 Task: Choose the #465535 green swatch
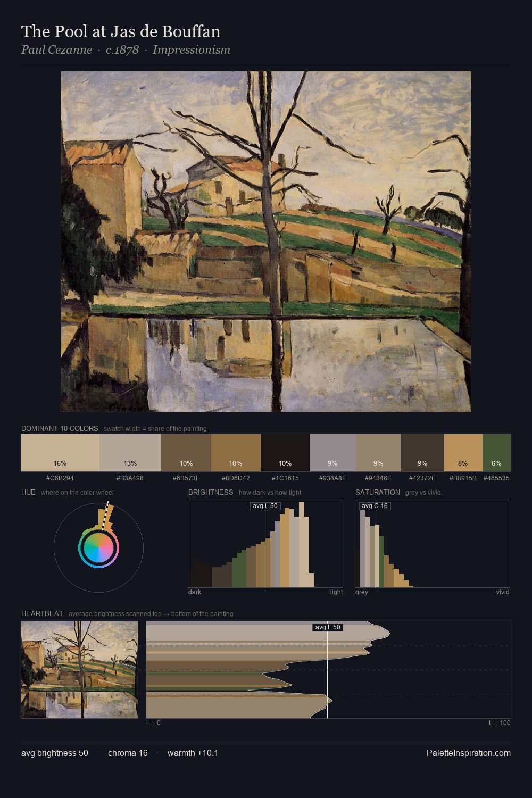click(496, 453)
